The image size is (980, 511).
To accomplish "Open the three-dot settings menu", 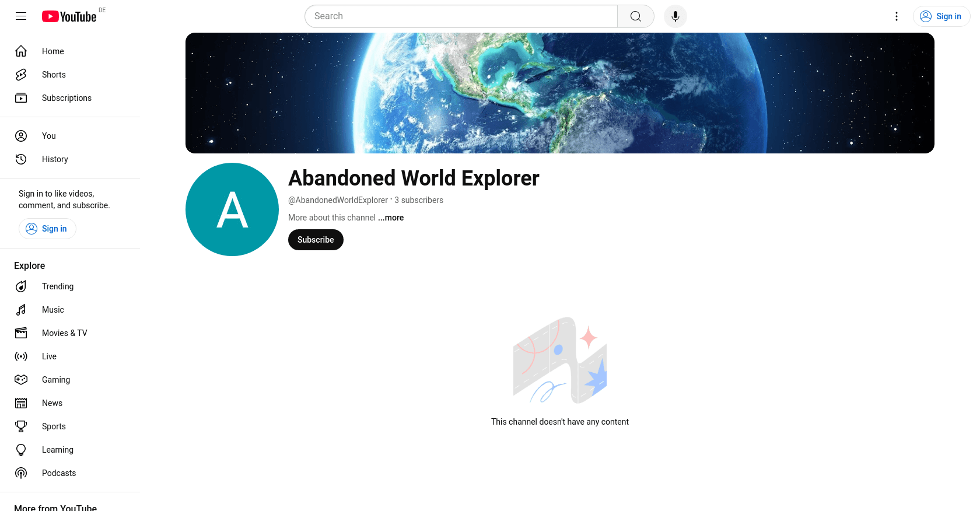I will pyautogui.click(x=896, y=16).
